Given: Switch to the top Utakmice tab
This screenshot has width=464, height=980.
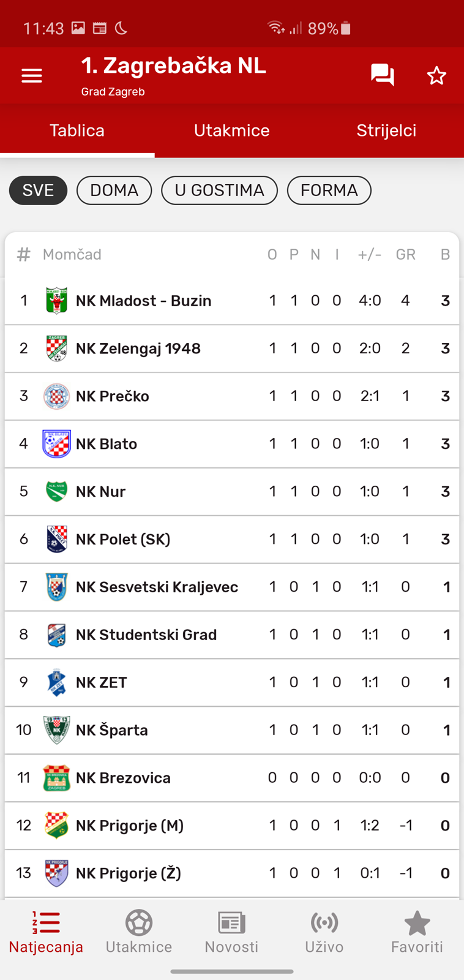Looking at the screenshot, I should pos(232,130).
